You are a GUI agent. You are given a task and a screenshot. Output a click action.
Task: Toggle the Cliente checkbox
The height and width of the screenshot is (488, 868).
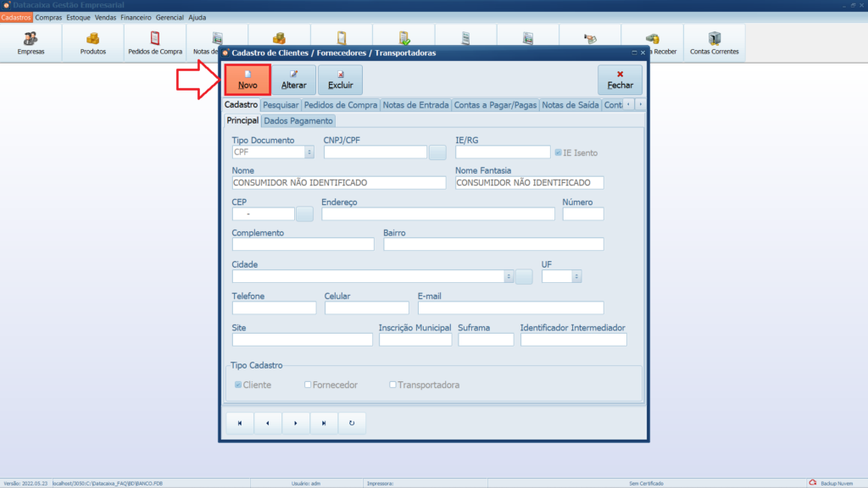click(238, 385)
